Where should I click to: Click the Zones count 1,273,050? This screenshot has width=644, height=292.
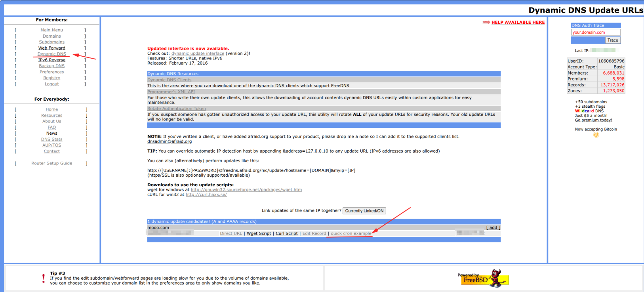(x=614, y=91)
